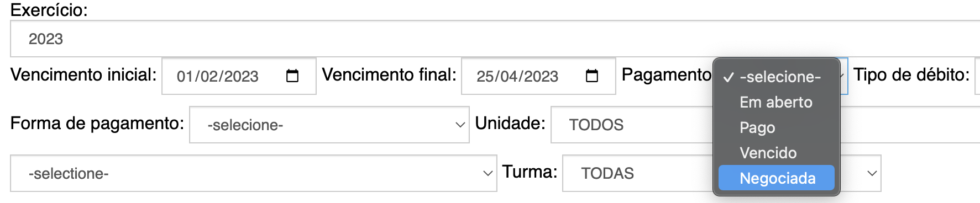Viewport: 980px width, 203px height.
Task: Click the Exercício 2023 field
Action: click(x=495, y=39)
